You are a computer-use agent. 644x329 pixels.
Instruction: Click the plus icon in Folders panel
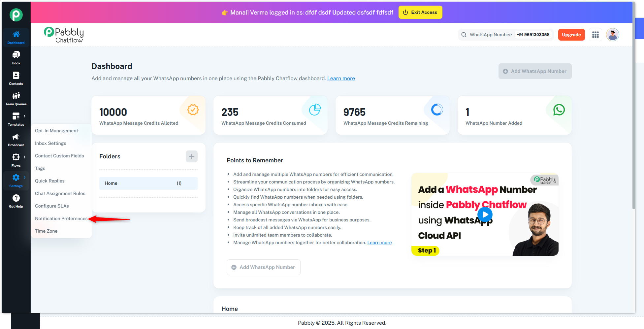click(x=192, y=156)
